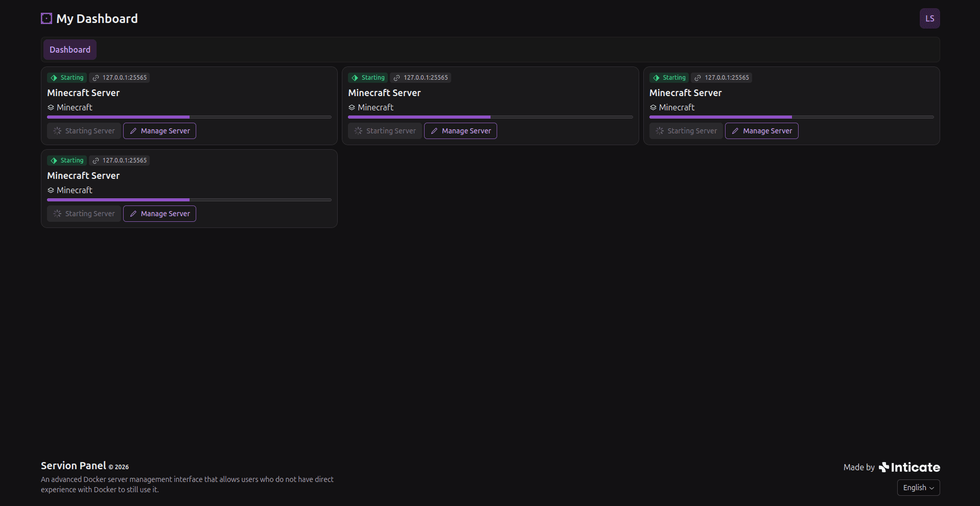
Task: Open the English language dropdown
Action: (x=918, y=488)
